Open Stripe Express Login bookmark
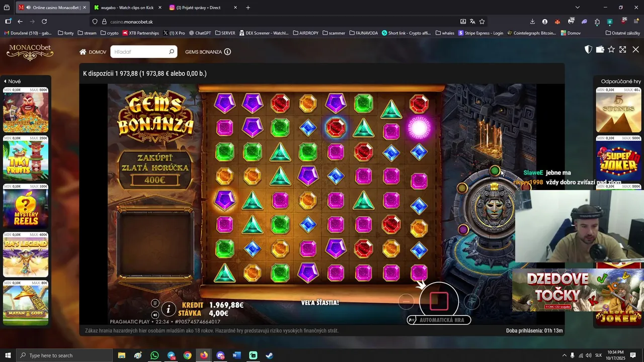Screen dimensions: 644x362 [481, 33]
